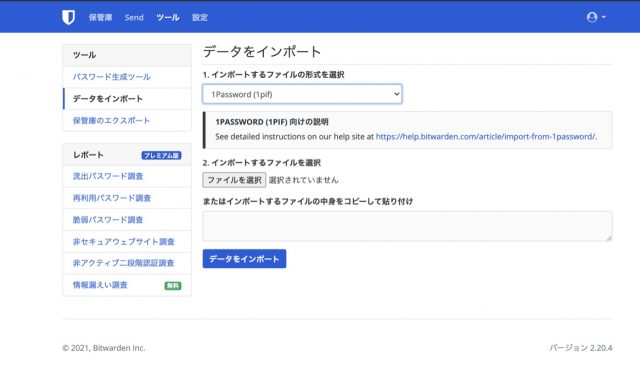
Task: Expand the 1Password (1pif) format dropdown
Action: click(302, 94)
